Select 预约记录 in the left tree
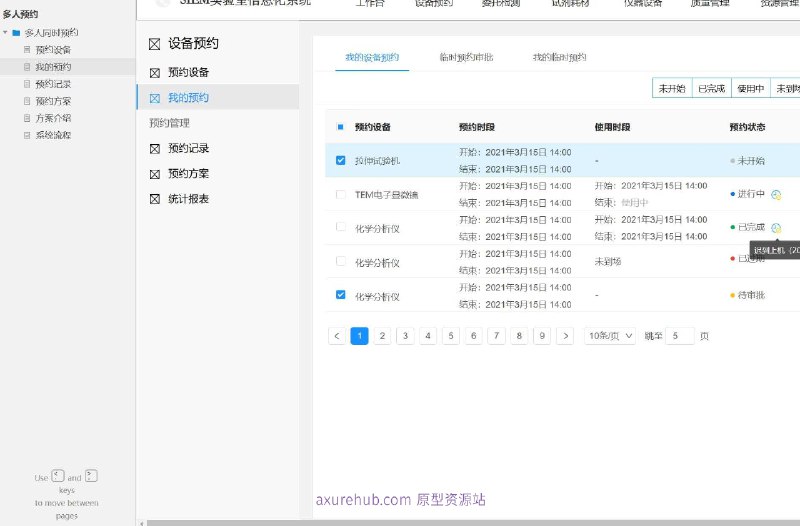Image resolution: width=800 pixels, height=526 pixels. click(x=53, y=84)
